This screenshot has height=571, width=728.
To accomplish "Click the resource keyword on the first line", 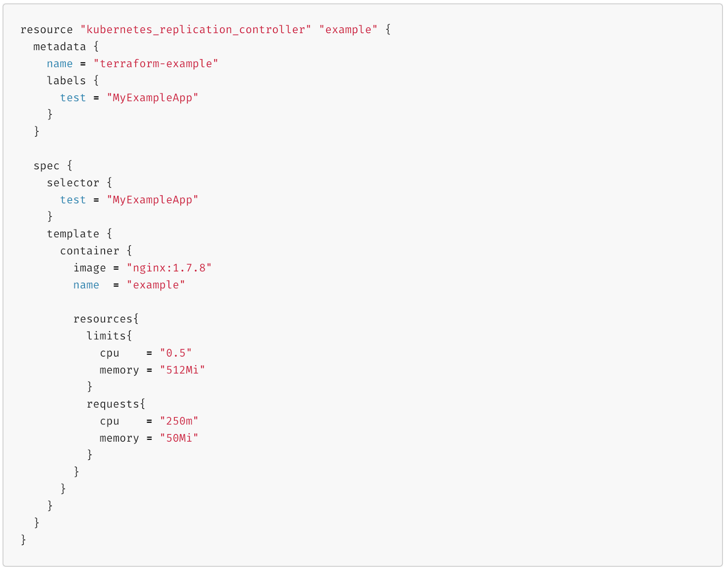I will (46, 30).
